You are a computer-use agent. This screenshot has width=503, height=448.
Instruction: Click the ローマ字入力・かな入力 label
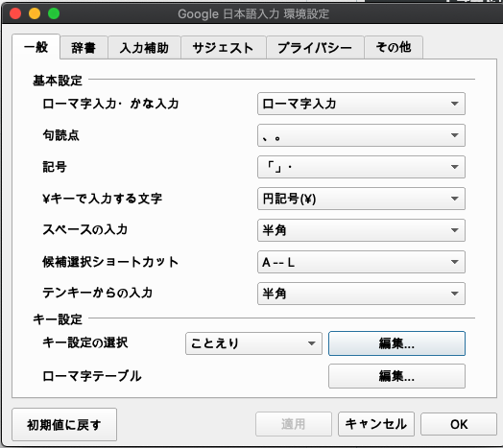pyautogui.click(x=110, y=104)
